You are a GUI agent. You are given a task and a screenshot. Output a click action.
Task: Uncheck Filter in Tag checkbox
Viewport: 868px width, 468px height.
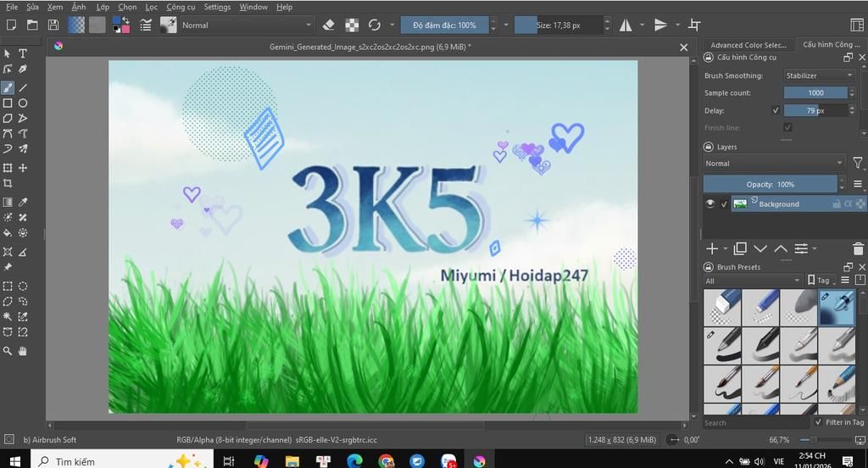818,422
